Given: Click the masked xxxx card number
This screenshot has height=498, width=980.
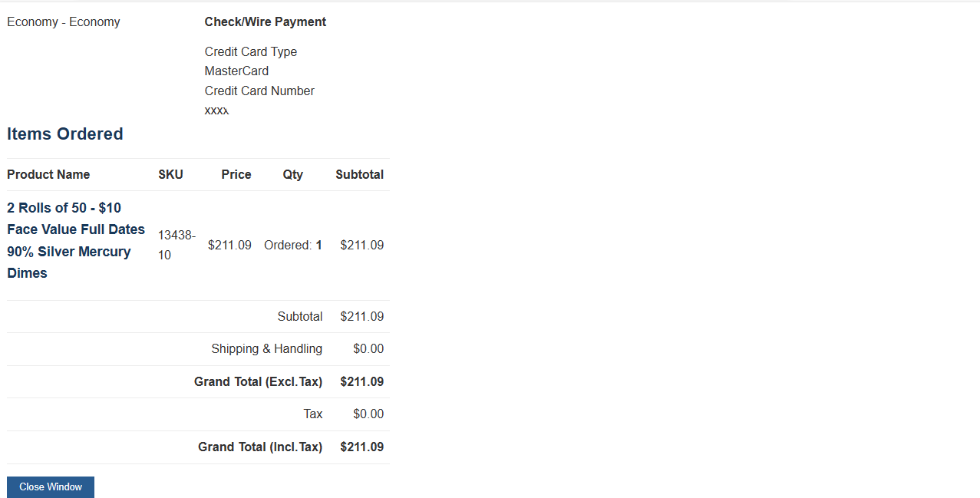Looking at the screenshot, I should 216,110.
